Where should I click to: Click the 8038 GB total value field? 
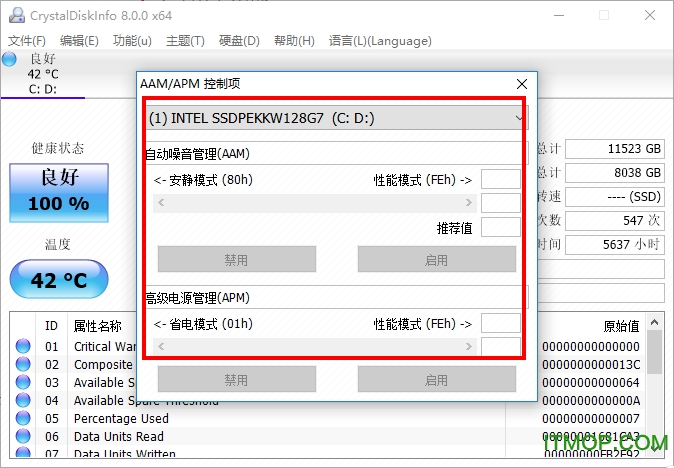point(615,173)
